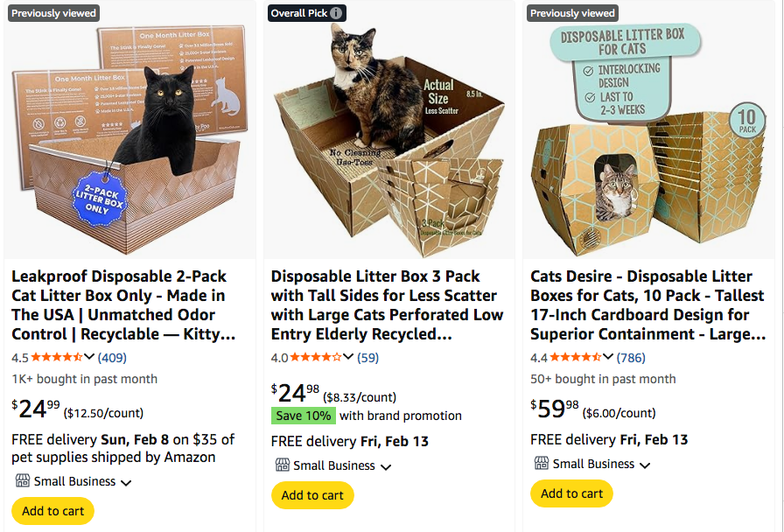Screen dimensions: 784x532
Task: Open rating popover chevron for Cats Desire boxes
Action: pos(608,357)
